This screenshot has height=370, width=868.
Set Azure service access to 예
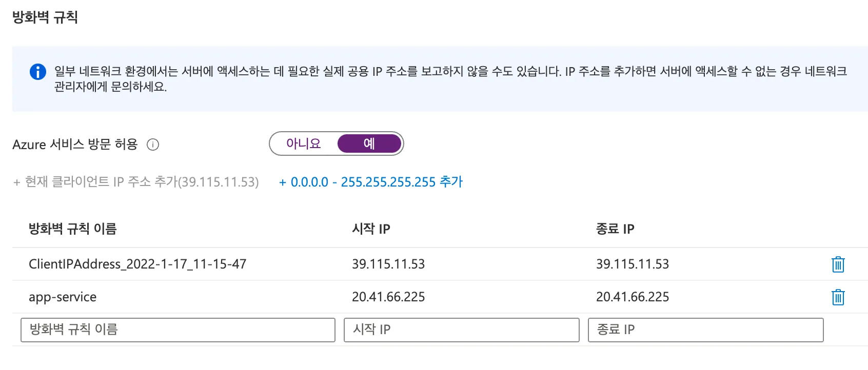[369, 144]
